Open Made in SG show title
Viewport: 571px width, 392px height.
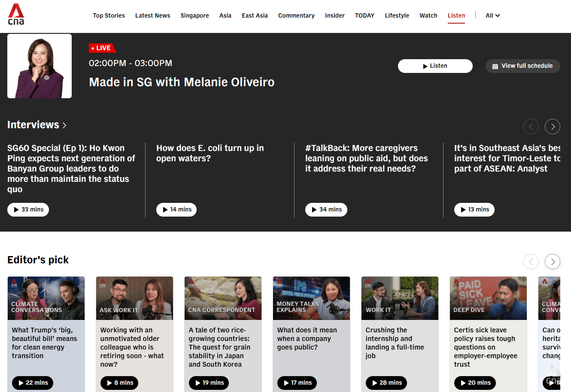point(182,82)
